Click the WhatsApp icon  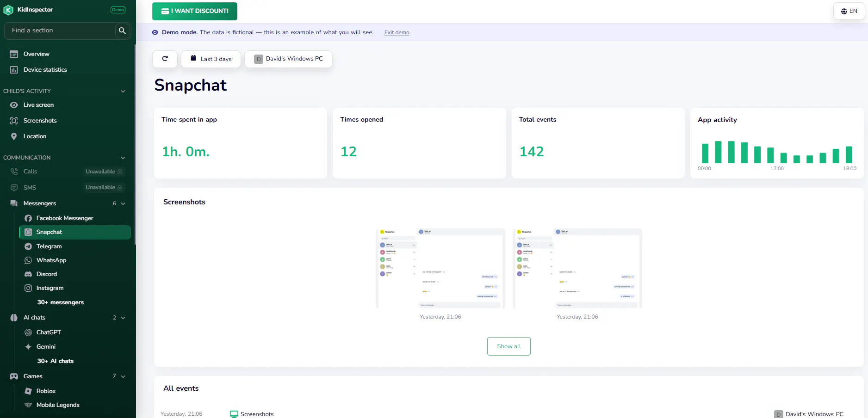pos(28,260)
